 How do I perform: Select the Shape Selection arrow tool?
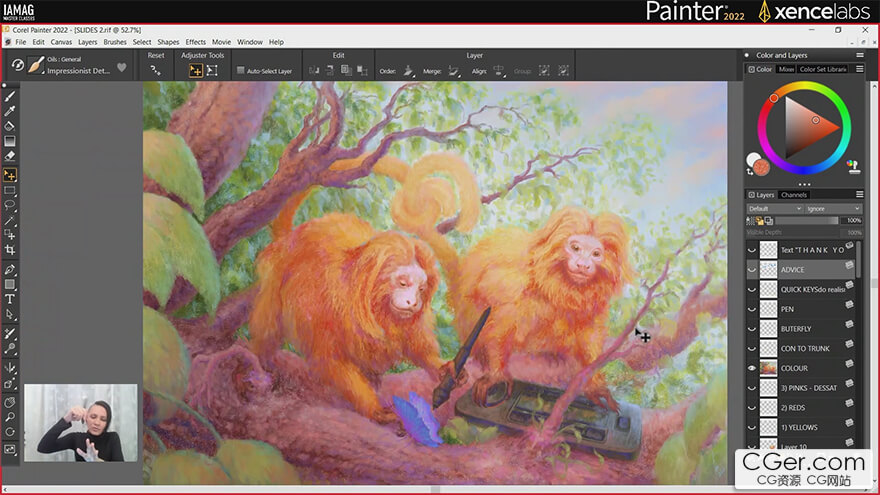(10, 314)
